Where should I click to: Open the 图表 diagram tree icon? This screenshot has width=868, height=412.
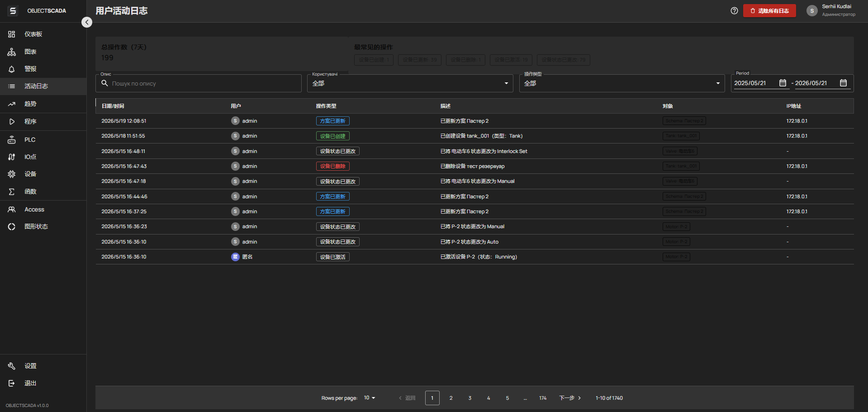tap(12, 52)
